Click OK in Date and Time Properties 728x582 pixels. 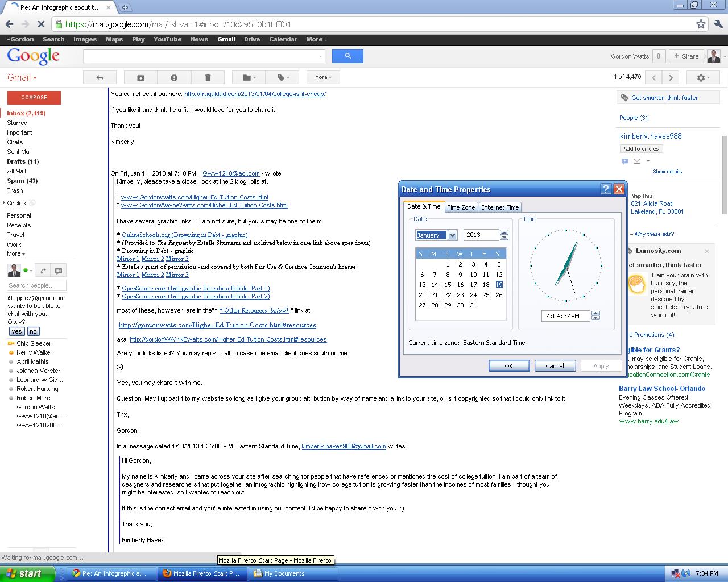pyautogui.click(x=508, y=366)
